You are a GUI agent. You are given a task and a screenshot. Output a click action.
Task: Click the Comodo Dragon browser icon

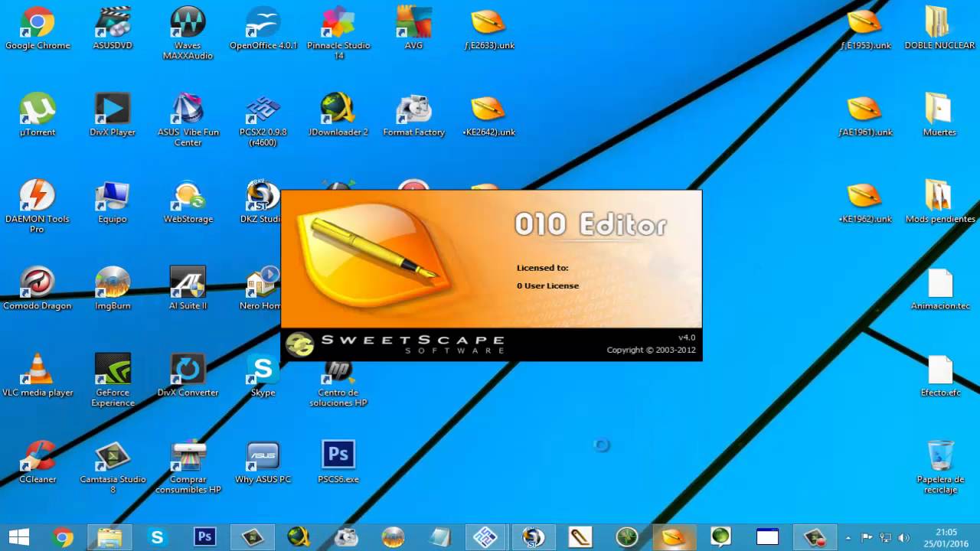[x=38, y=288]
